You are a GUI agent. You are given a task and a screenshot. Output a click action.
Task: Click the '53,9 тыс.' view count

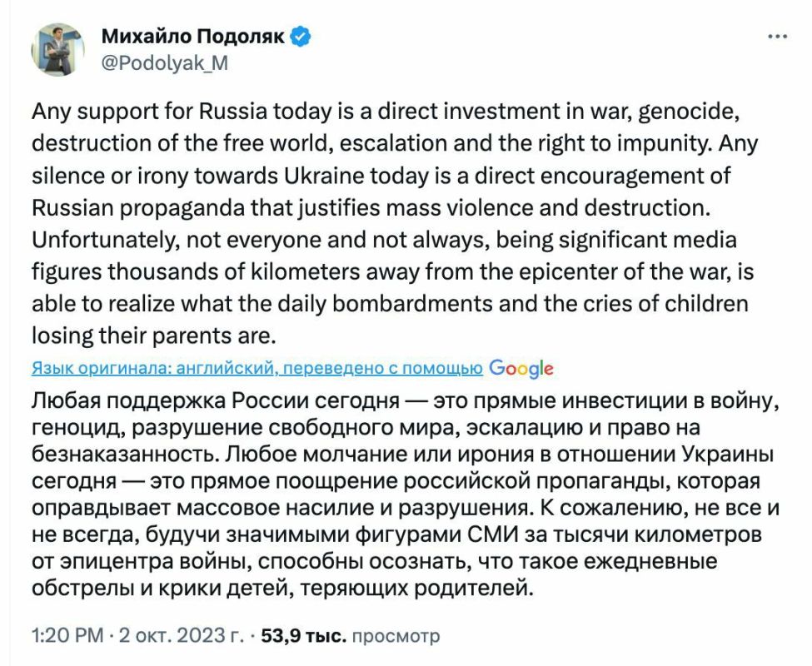(x=303, y=635)
